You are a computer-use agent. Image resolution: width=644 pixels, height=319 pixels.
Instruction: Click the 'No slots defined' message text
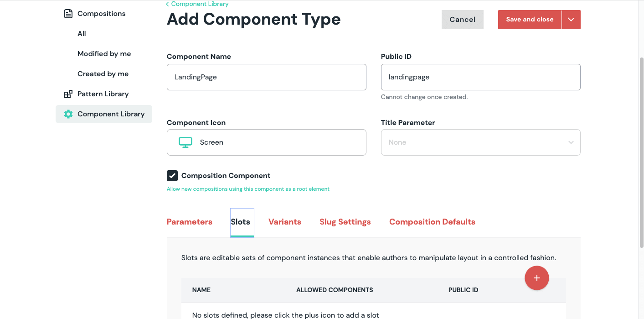click(286, 315)
